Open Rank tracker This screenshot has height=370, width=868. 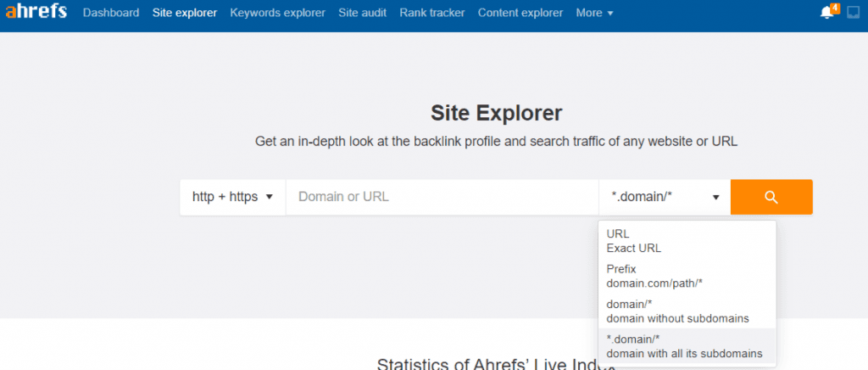[431, 13]
